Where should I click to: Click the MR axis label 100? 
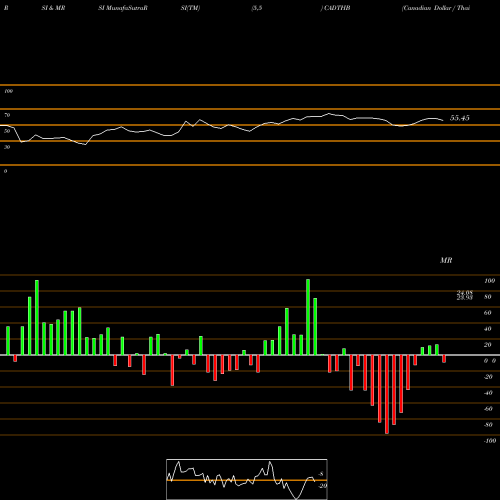click(x=489, y=281)
